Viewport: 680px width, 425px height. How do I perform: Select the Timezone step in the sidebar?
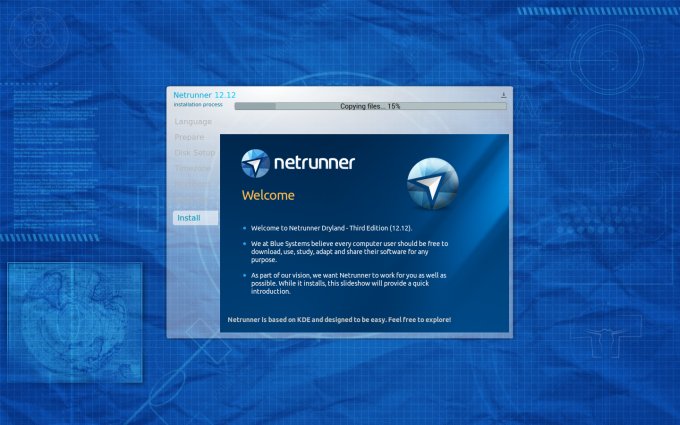click(x=193, y=168)
